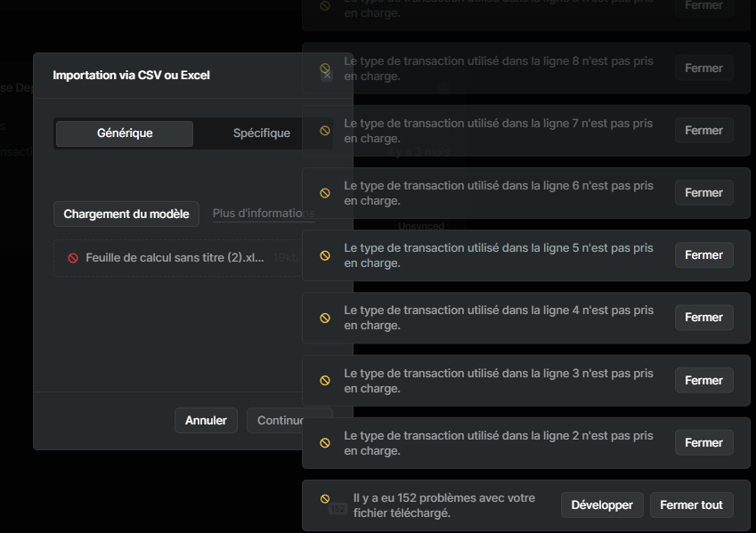Viewport: 756px width, 533px height.
Task: Click the 152 counter badge in the summary toast
Action: (x=338, y=508)
